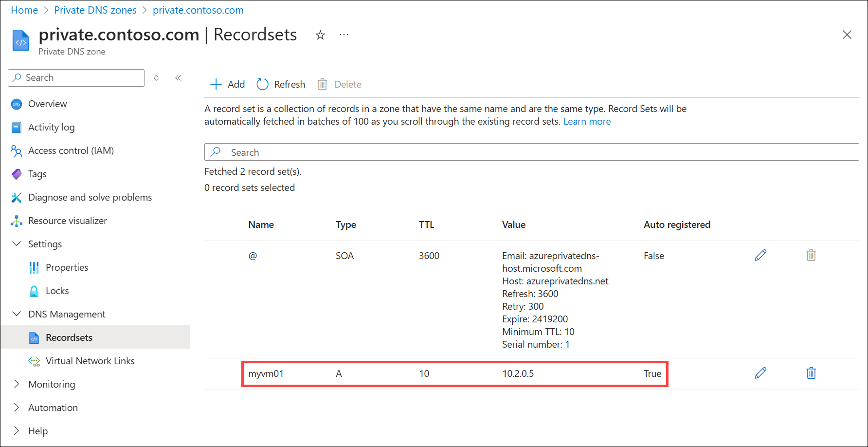868x447 pixels.
Task: Select the Tags icon in the sidebar
Action: [x=16, y=174]
